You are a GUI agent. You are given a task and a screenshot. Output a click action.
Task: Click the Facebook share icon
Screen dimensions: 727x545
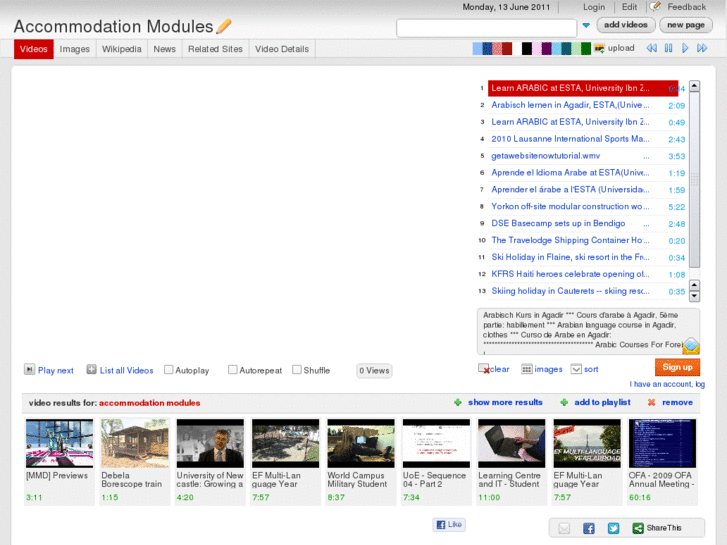pos(589,528)
